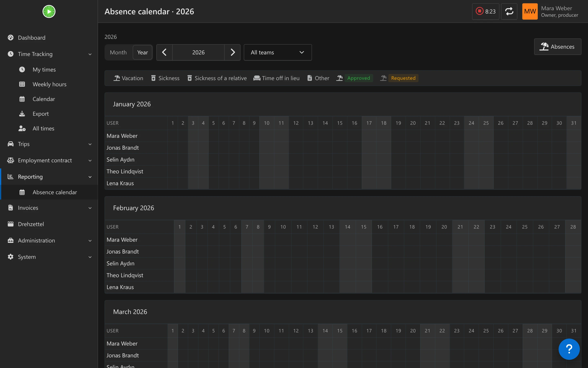
Task: Click the Trips car icon
Action: click(10, 144)
